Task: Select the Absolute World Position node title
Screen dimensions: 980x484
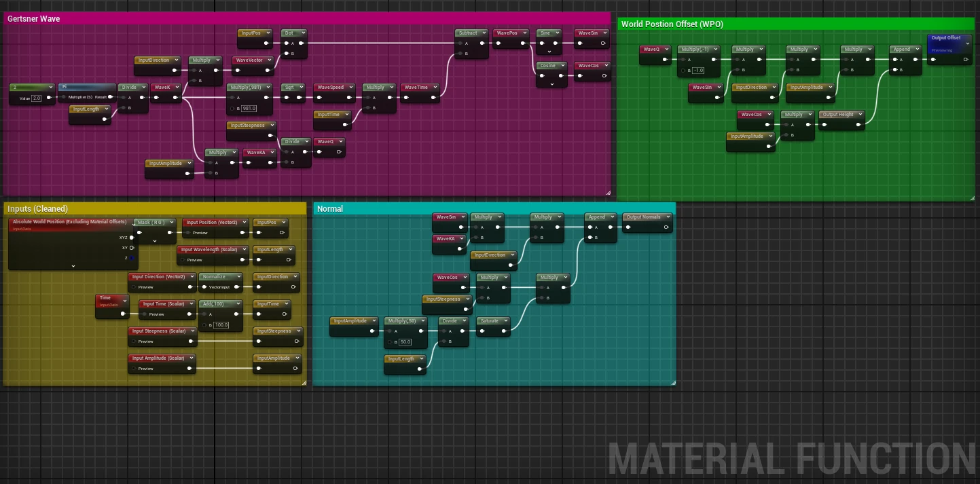Action: pos(69,222)
